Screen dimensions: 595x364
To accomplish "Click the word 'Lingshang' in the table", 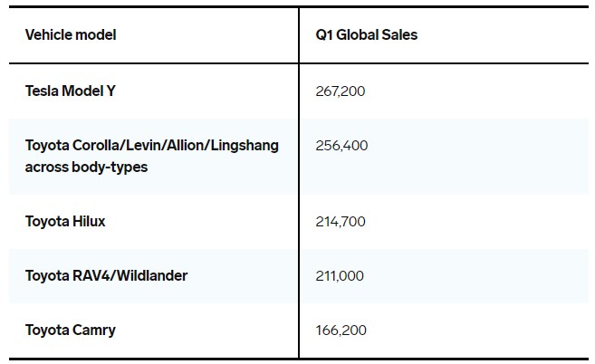I will [246, 145].
